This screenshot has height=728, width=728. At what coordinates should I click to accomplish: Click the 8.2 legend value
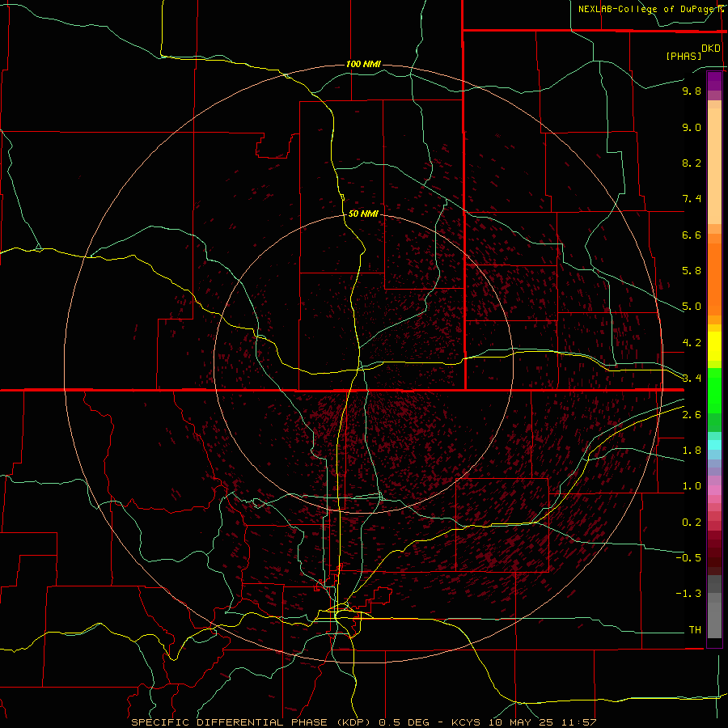coord(692,163)
